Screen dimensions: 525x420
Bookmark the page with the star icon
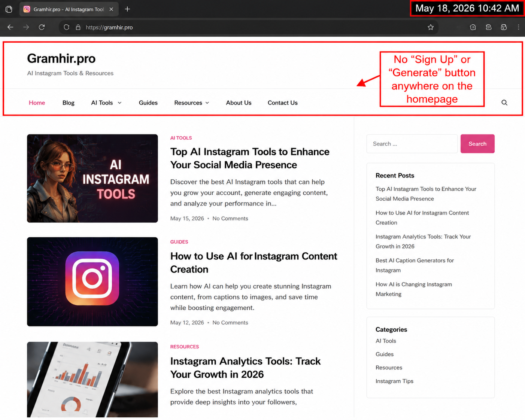pyautogui.click(x=431, y=27)
